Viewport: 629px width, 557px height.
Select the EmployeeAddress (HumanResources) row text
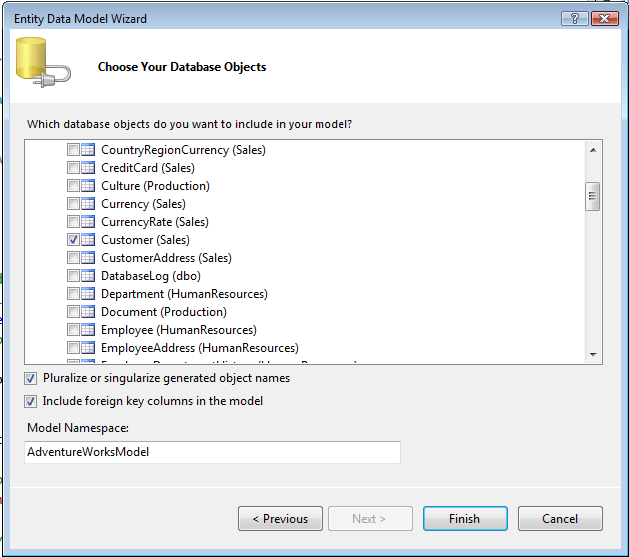200,348
